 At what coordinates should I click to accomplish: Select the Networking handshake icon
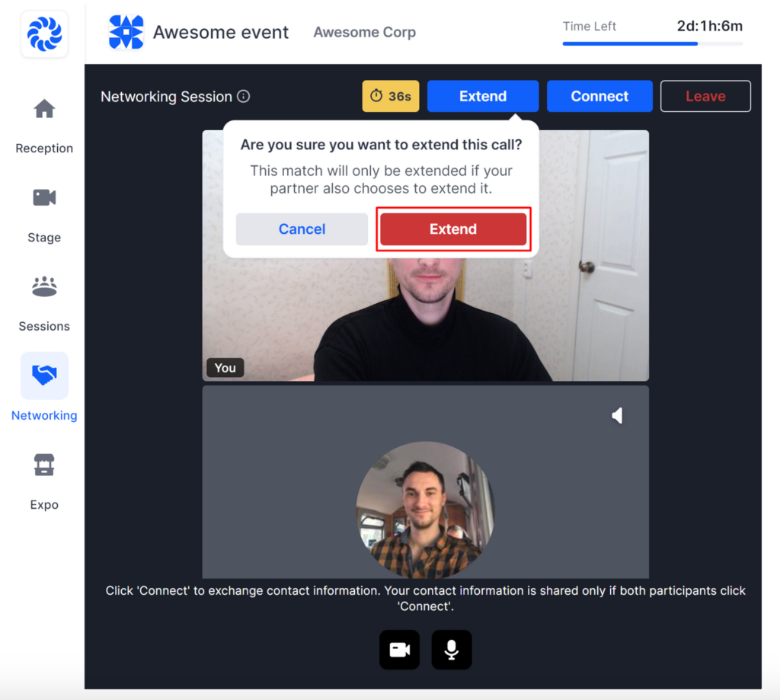tap(44, 375)
